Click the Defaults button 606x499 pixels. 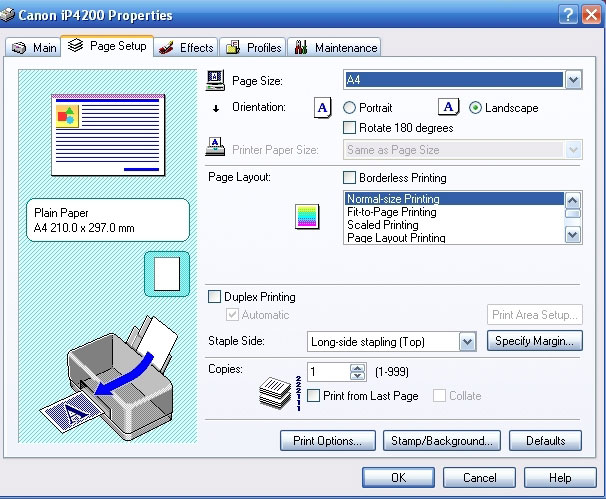point(545,441)
